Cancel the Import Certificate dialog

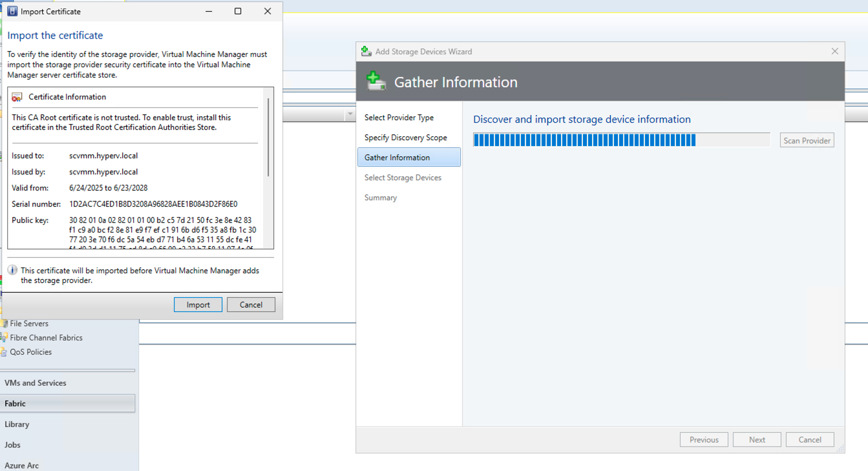point(251,305)
